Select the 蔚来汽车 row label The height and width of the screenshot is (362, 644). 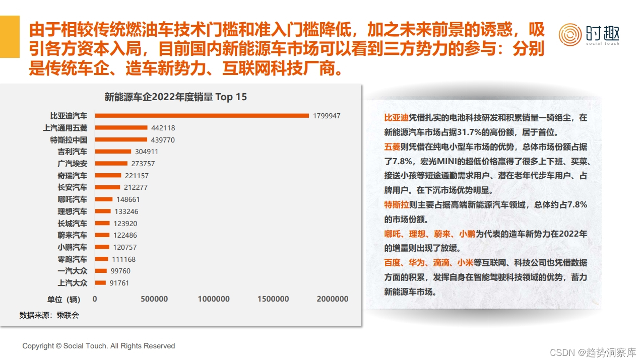click(72, 235)
